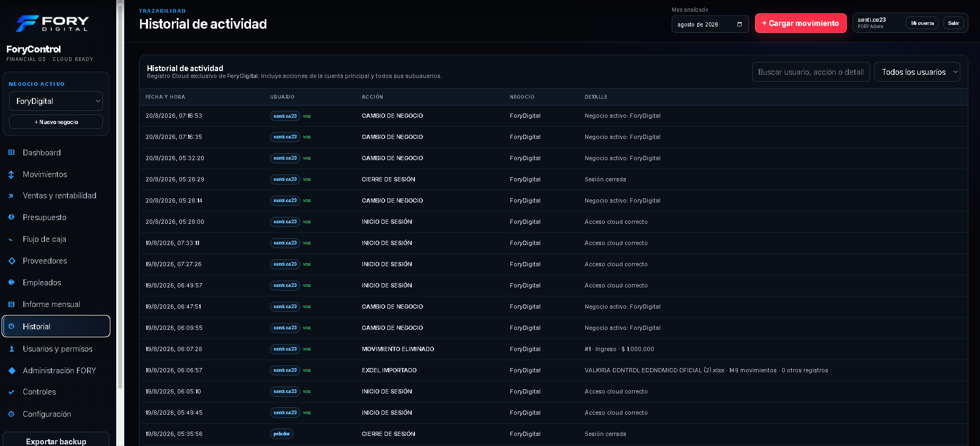Click the Exportar backup button
This screenshot has height=446, width=980.
(x=56, y=439)
